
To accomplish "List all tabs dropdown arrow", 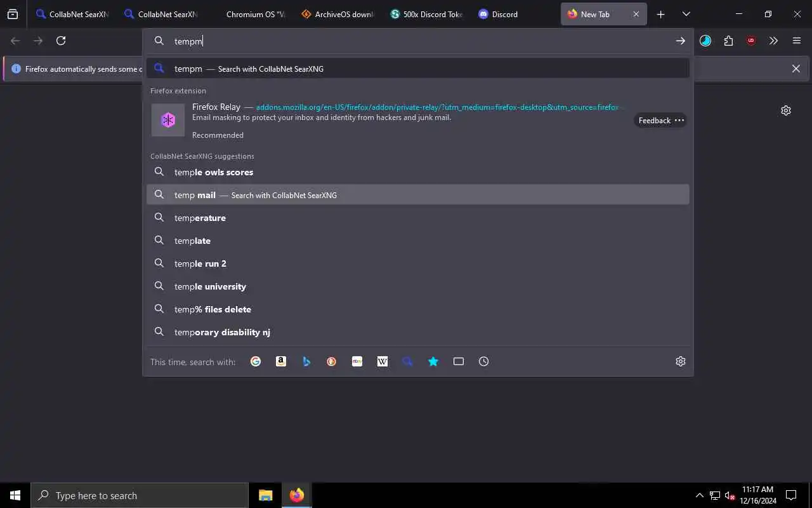I will coord(686,14).
